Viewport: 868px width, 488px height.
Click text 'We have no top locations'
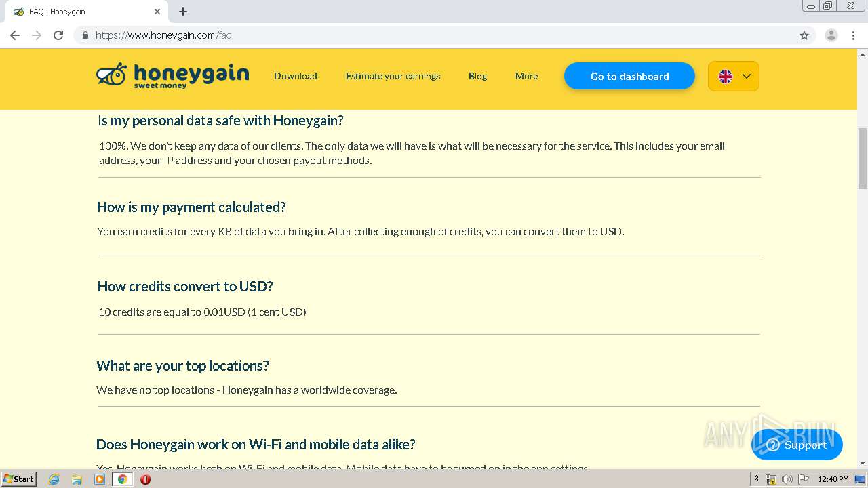coord(155,390)
